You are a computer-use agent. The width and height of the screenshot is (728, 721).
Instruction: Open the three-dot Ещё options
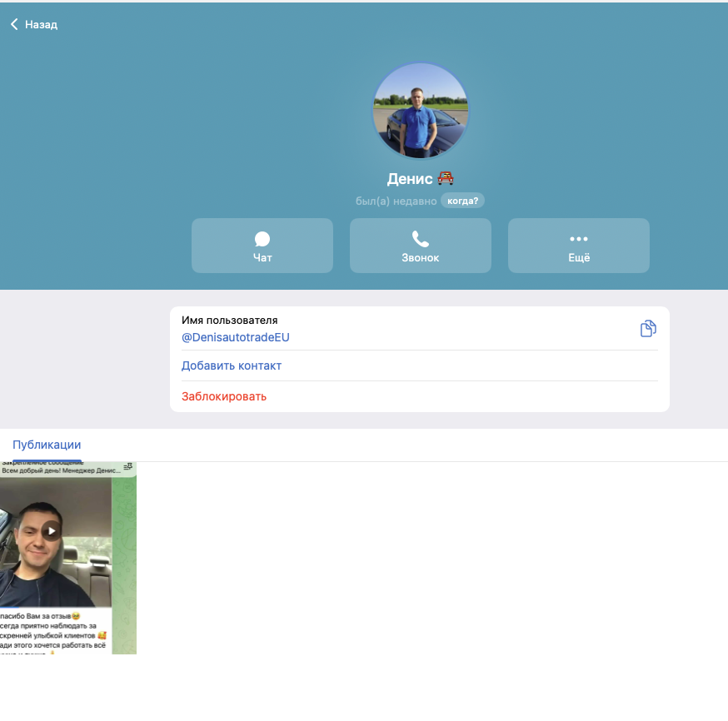coord(579,239)
